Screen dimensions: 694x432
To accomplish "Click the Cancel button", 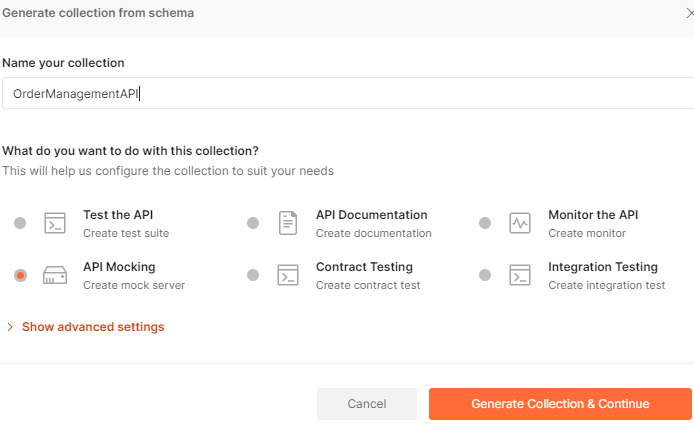I will coord(366,404).
